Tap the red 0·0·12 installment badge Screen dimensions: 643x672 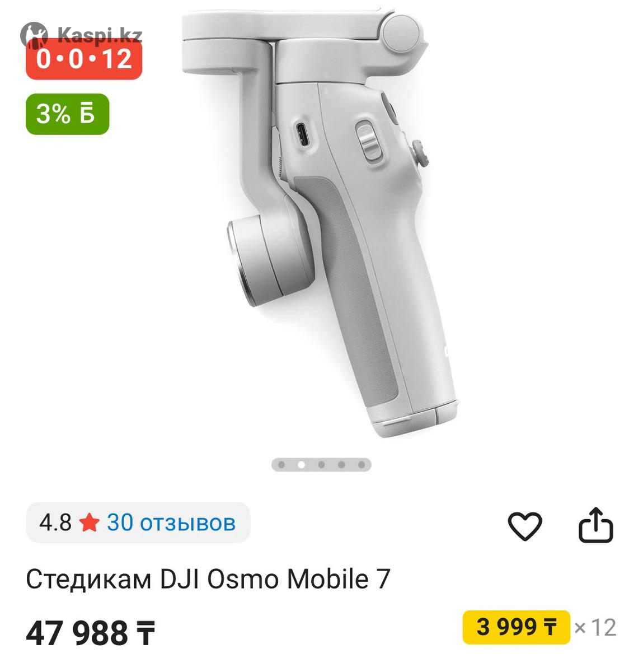coord(84,59)
